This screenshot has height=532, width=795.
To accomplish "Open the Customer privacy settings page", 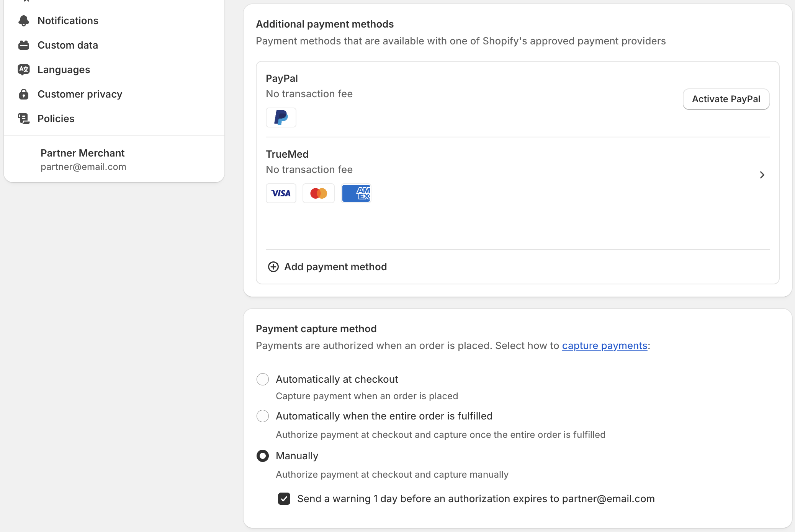I will (80, 94).
